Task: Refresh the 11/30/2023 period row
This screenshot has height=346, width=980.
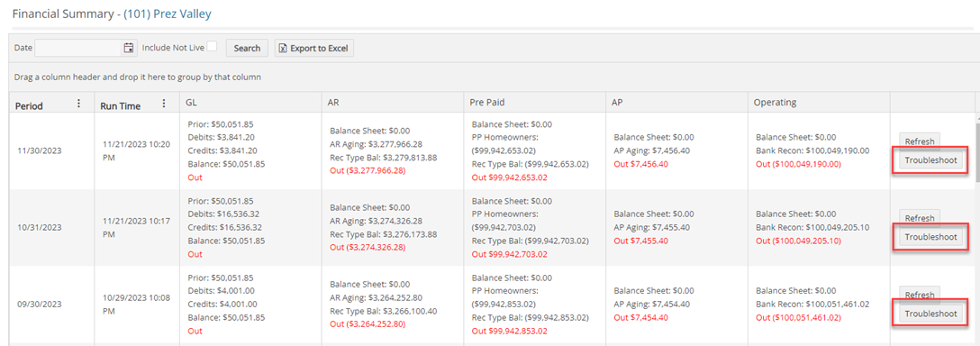Action: coord(920,141)
